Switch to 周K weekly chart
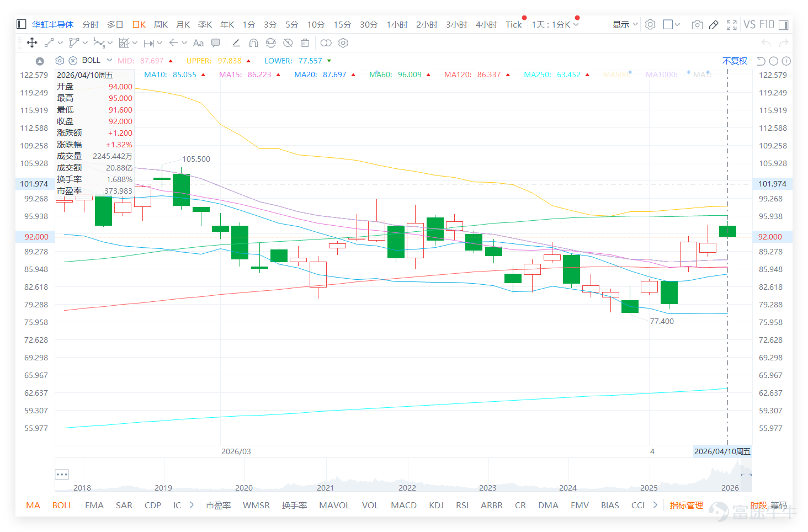 [161, 24]
